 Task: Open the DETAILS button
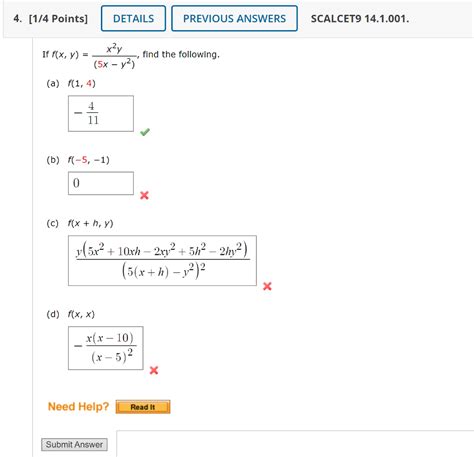coord(133,18)
